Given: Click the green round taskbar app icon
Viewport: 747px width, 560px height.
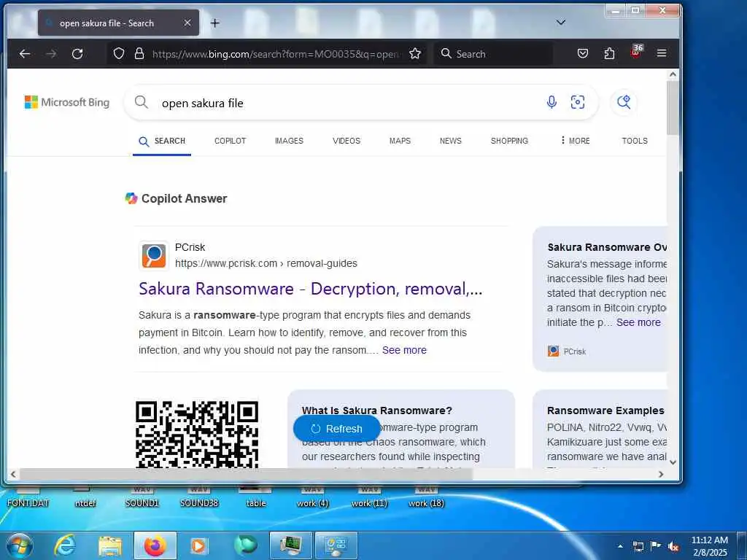Looking at the screenshot, I should pos(245,545).
